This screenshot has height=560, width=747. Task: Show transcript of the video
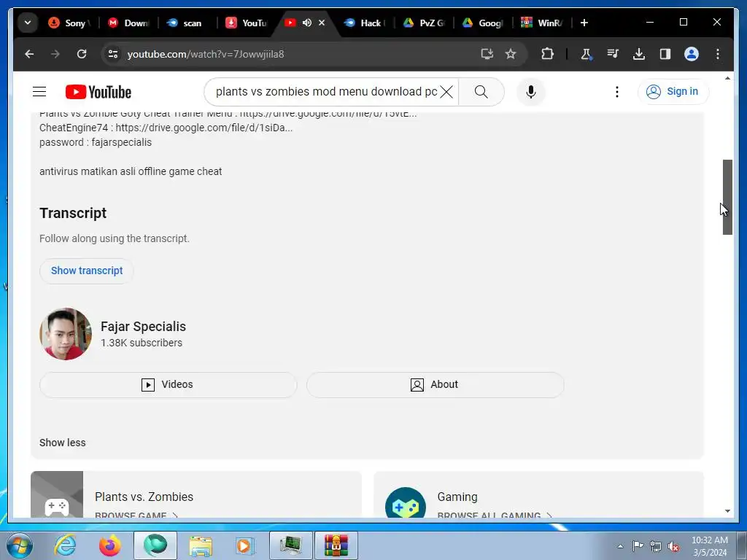click(x=87, y=271)
